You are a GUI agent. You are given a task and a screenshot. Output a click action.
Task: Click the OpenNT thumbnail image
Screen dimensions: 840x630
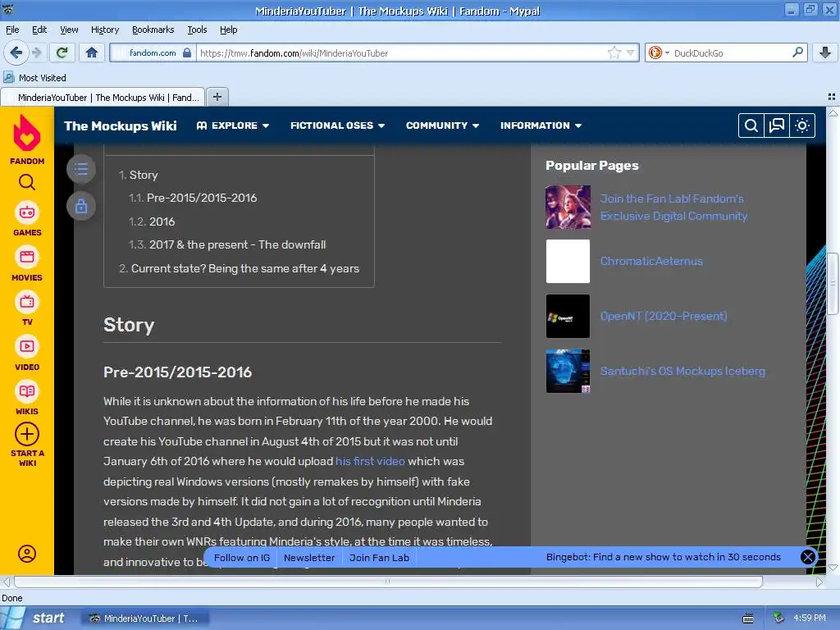click(568, 316)
